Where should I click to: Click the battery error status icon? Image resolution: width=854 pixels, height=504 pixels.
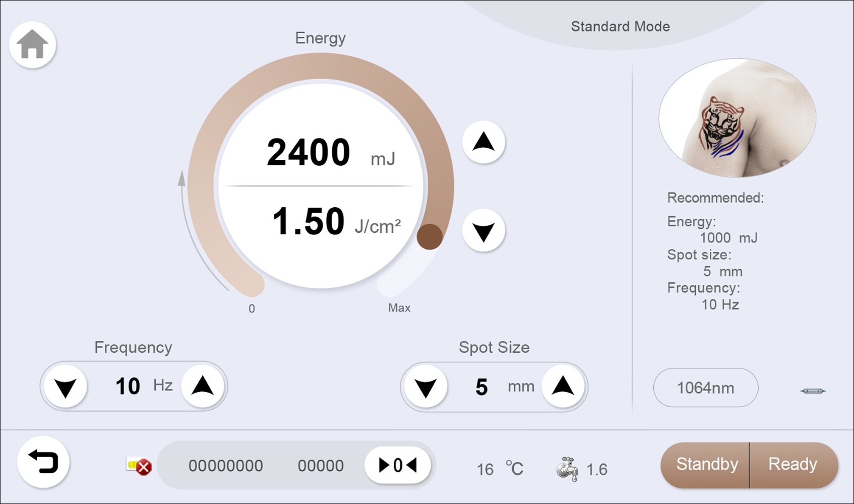pos(139,466)
